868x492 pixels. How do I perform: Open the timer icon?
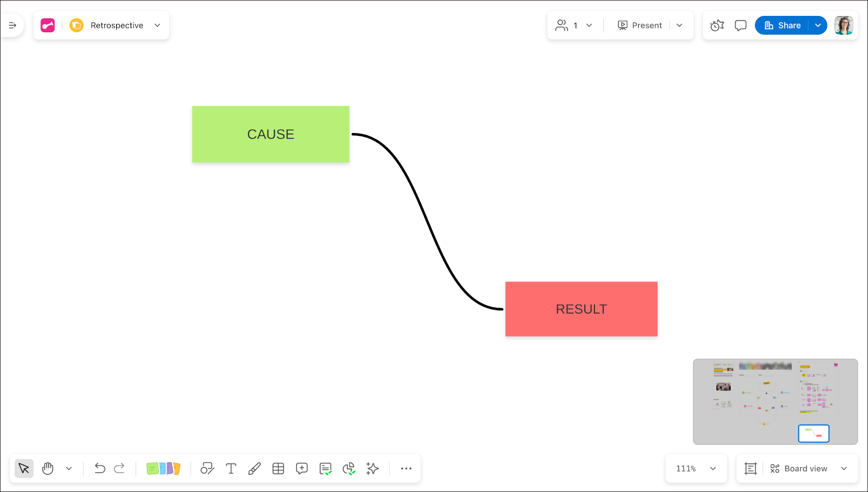(717, 26)
